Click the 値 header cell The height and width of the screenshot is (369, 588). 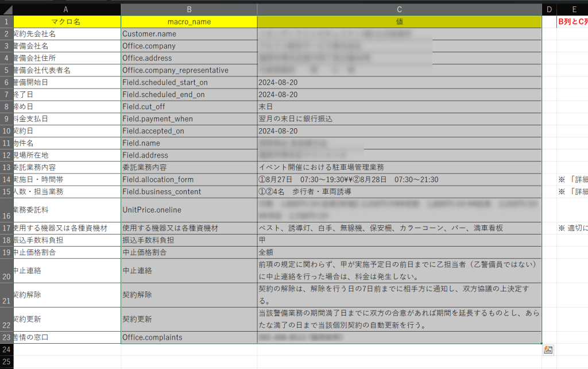(399, 22)
